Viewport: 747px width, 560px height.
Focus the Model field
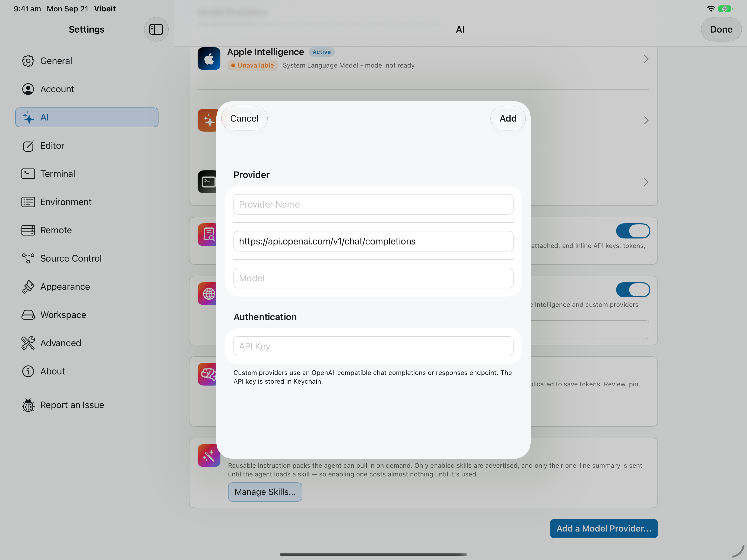pyautogui.click(x=373, y=278)
